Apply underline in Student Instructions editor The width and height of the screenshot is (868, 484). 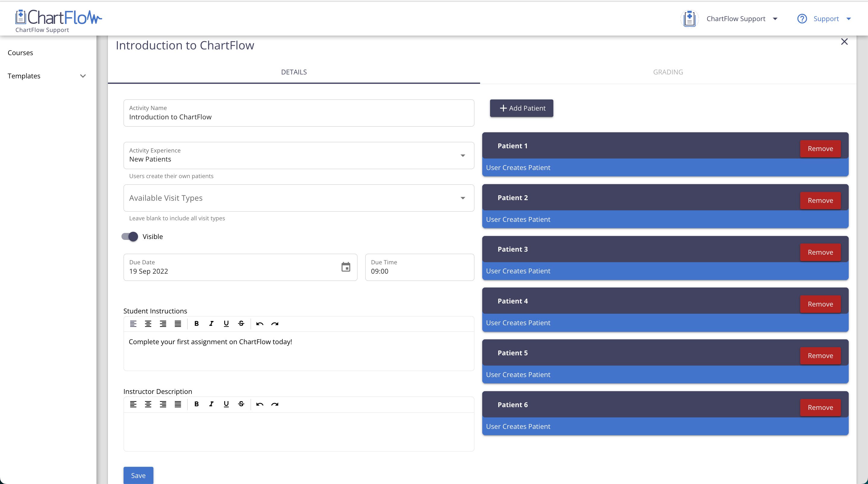226,324
